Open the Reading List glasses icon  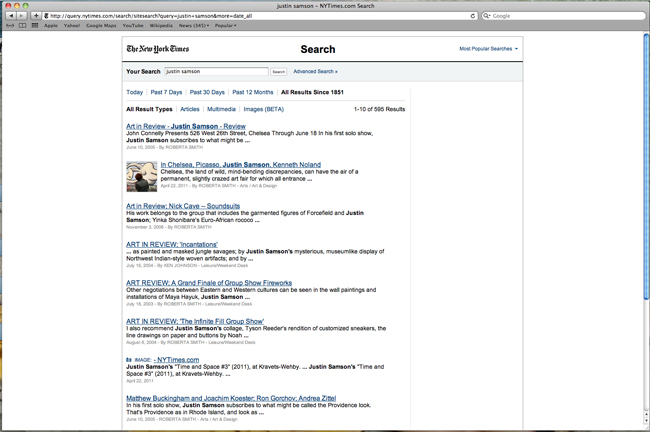(x=10, y=25)
